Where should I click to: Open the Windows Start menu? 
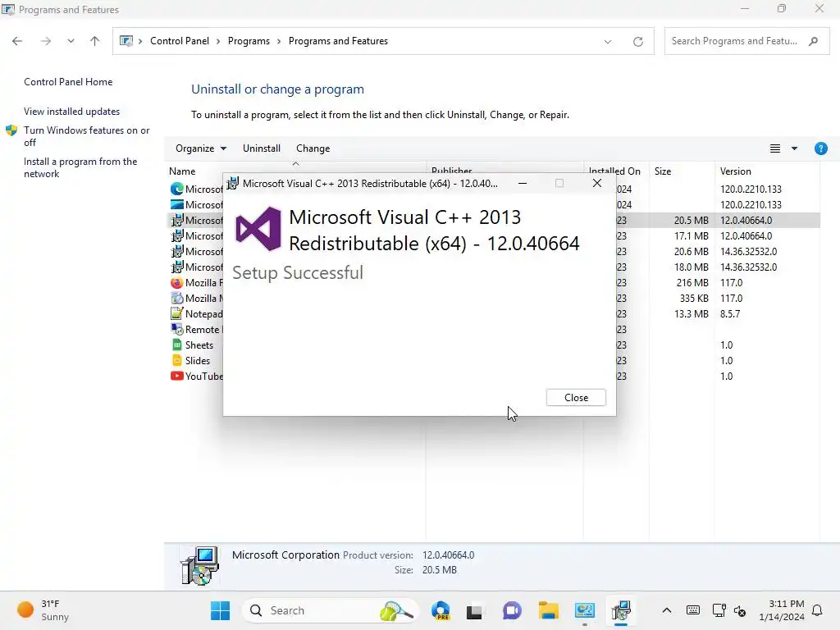click(220, 610)
